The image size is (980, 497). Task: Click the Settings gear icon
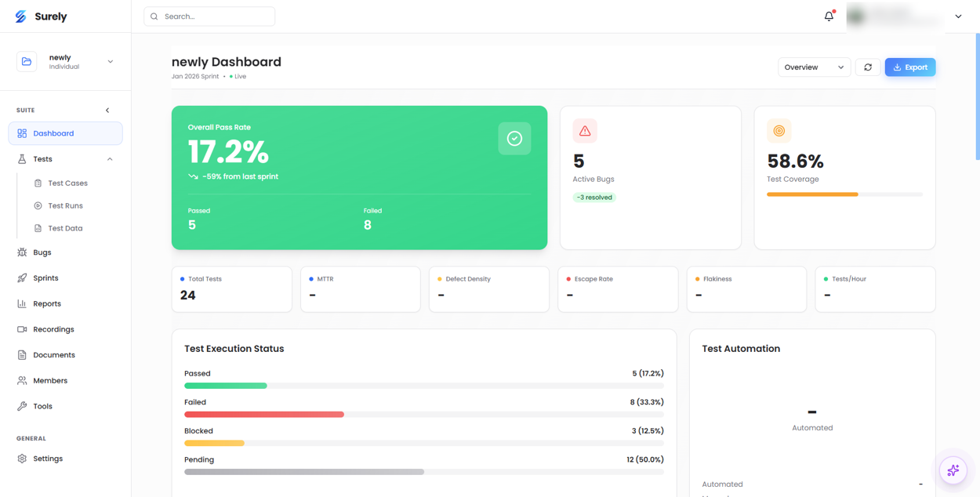[22, 459]
